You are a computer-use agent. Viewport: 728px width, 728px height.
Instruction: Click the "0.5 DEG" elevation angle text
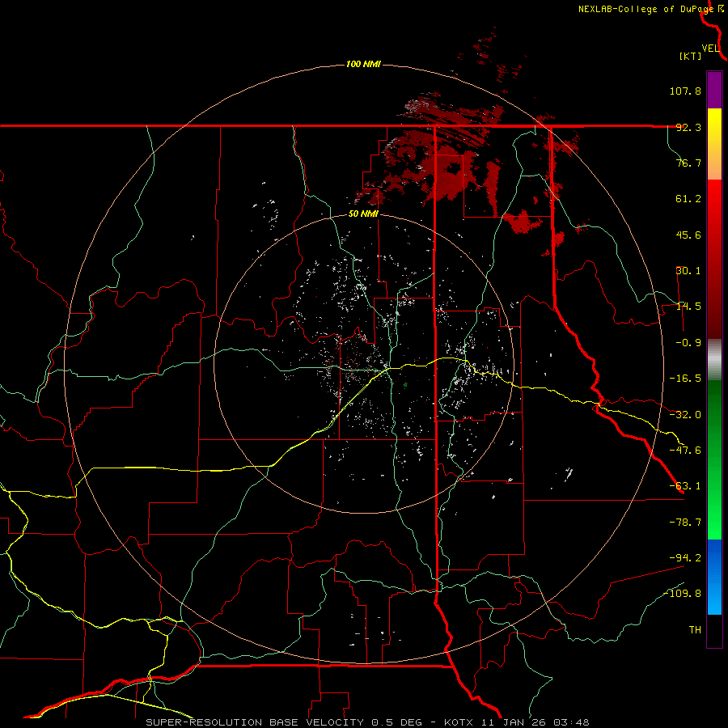coord(396,722)
